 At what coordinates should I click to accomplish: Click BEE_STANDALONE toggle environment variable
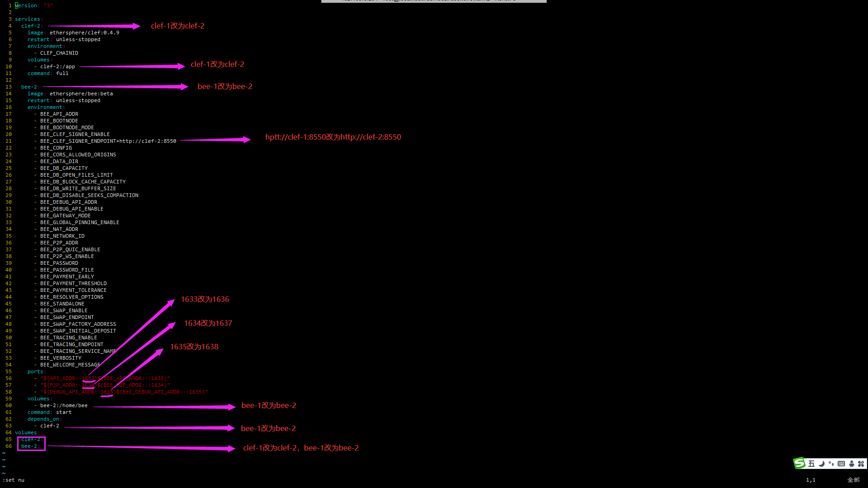point(61,304)
